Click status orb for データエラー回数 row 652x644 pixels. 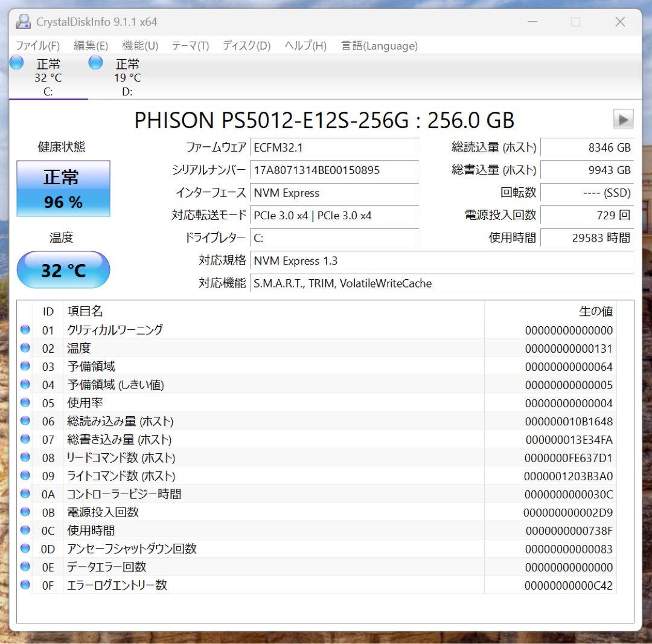click(x=25, y=567)
